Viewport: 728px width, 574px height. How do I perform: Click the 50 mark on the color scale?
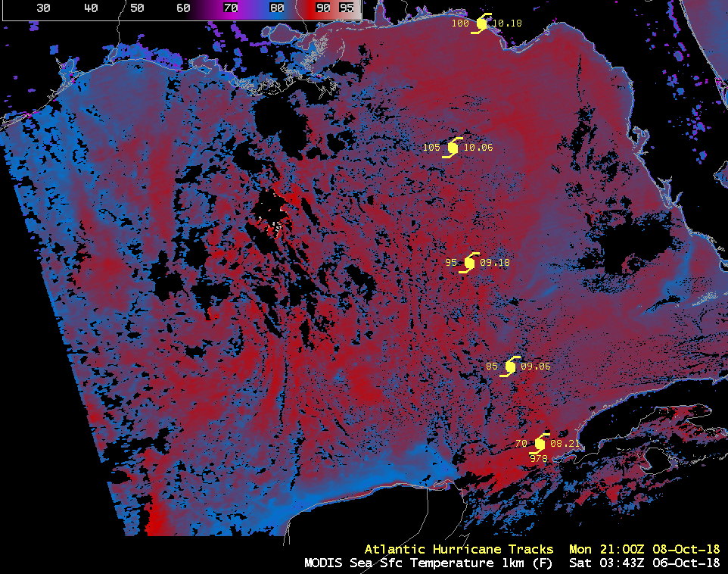[137, 8]
